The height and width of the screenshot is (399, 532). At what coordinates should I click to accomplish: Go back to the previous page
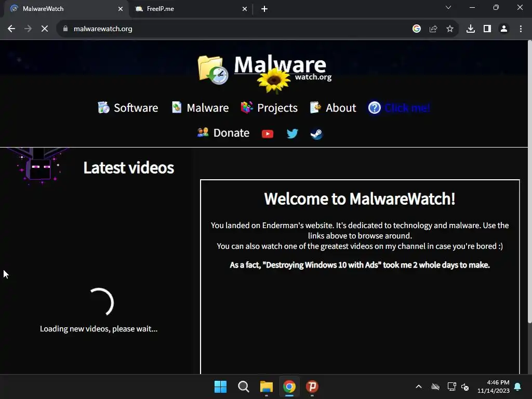pyautogui.click(x=11, y=29)
